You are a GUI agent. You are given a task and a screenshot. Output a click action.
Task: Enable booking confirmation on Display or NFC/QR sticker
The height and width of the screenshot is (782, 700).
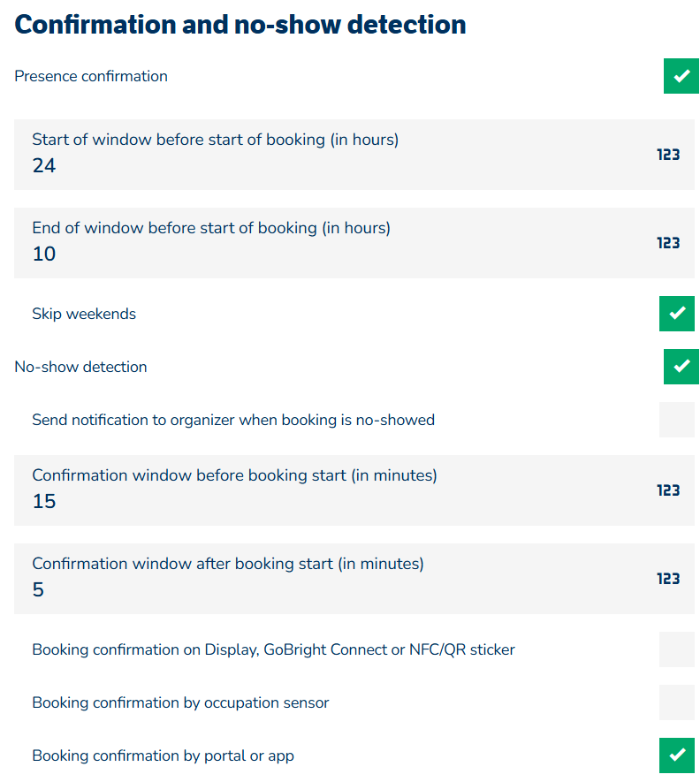677,649
